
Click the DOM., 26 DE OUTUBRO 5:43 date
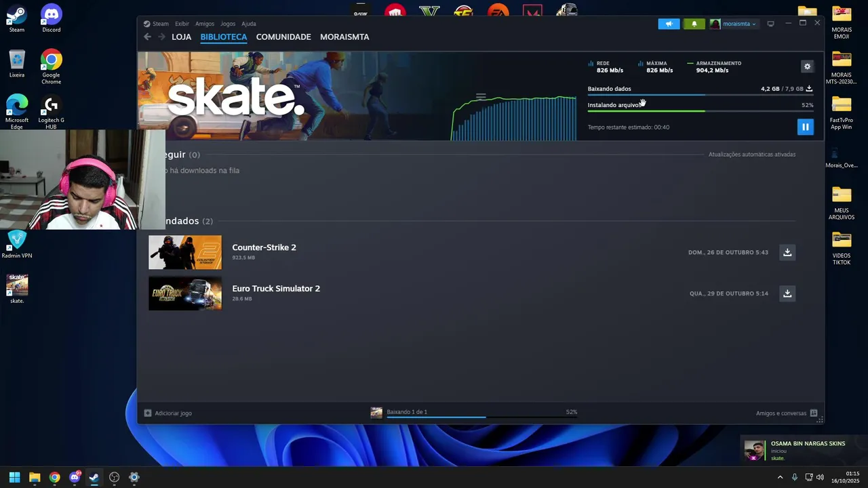pos(728,252)
